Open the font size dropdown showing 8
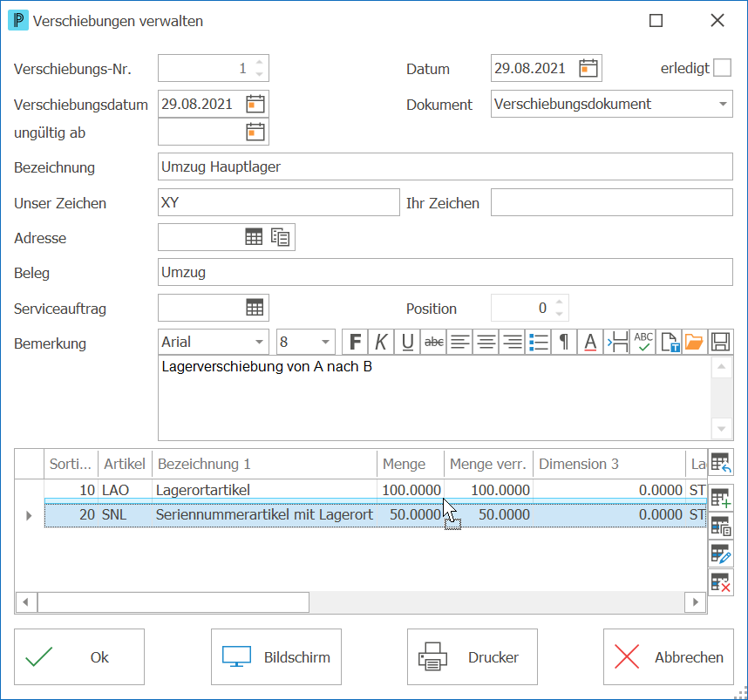The width and height of the screenshot is (748, 700). (x=325, y=342)
